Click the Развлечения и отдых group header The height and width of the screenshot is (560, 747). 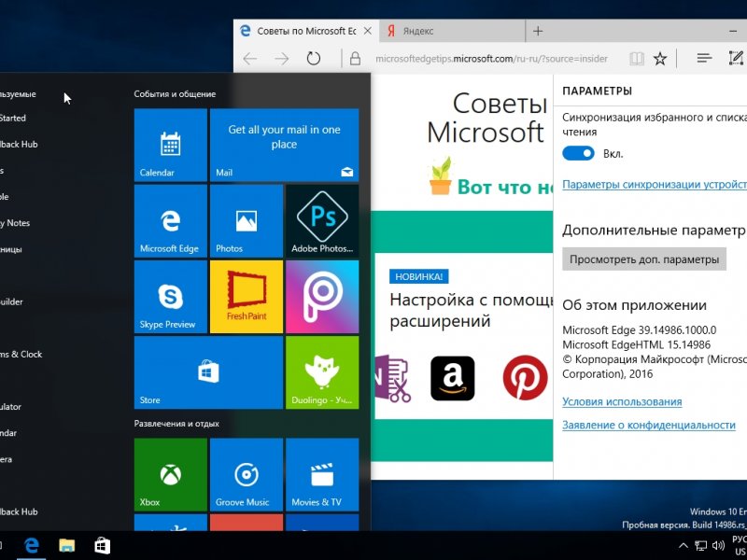[176, 424]
